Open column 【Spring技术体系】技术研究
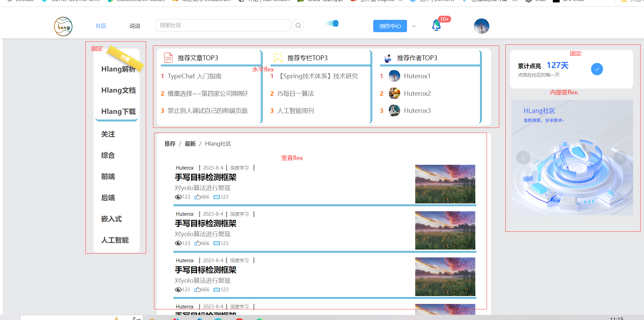Viewport: 644px width, 320px height. coord(318,76)
